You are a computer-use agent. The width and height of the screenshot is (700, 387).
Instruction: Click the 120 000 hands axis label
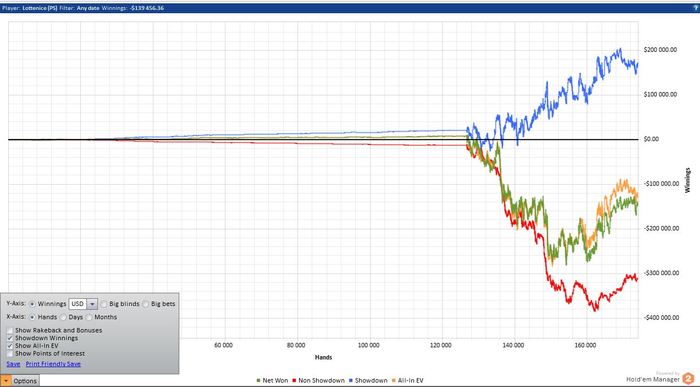(441, 345)
